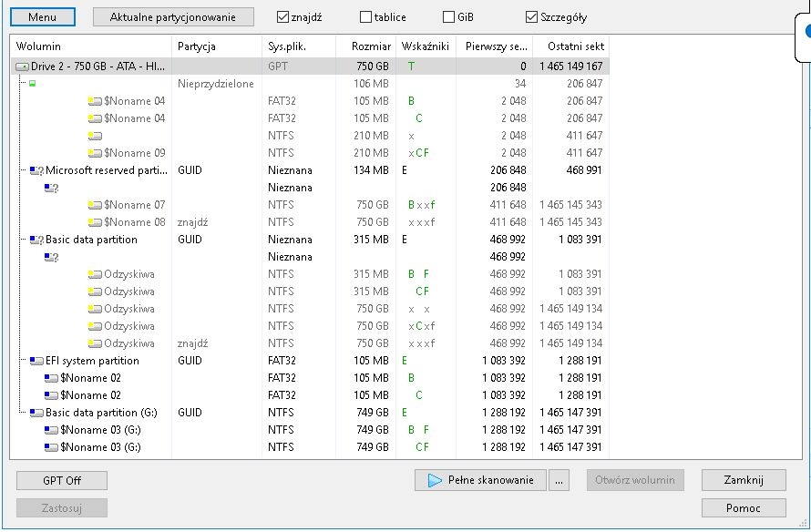Click the Odzyskiwa 315 MB icon with indicators B F
811x532 pixels.
pos(95,274)
